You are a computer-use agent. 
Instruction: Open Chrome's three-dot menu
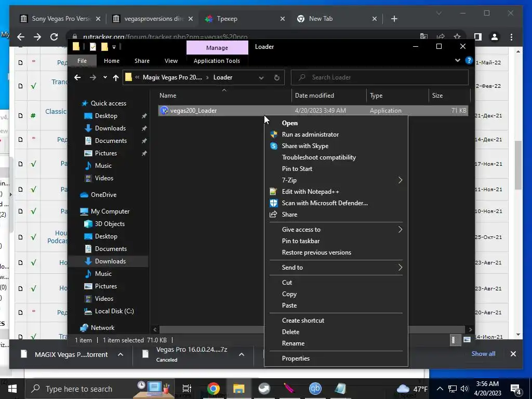511,37
